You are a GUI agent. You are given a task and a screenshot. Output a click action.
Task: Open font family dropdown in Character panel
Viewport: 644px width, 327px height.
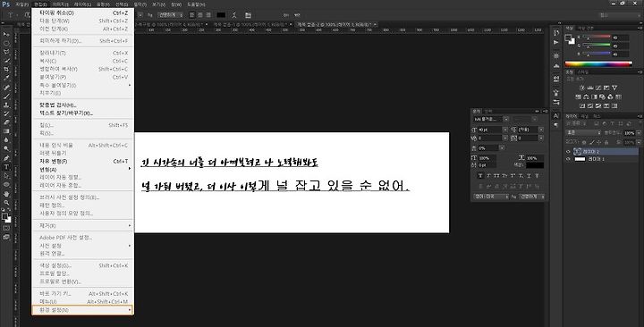(506, 119)
